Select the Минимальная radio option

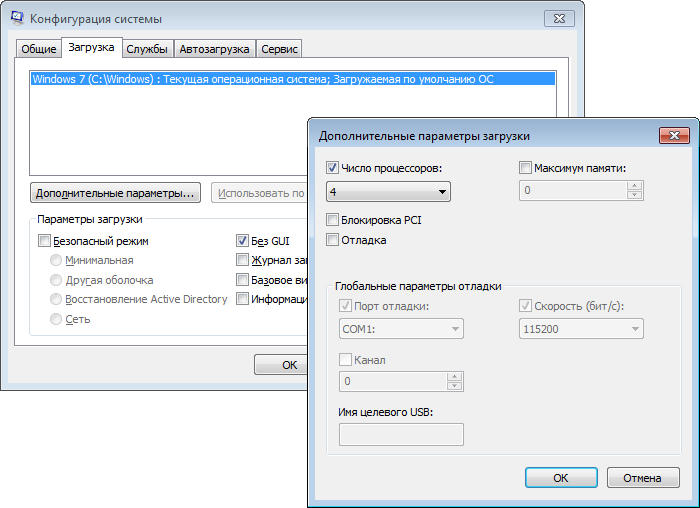pos(56,260)
